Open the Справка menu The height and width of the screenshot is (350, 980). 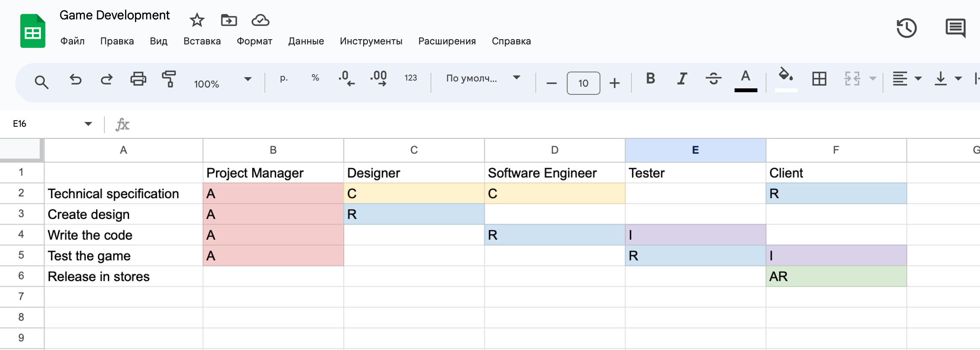(x=511, y=41)
